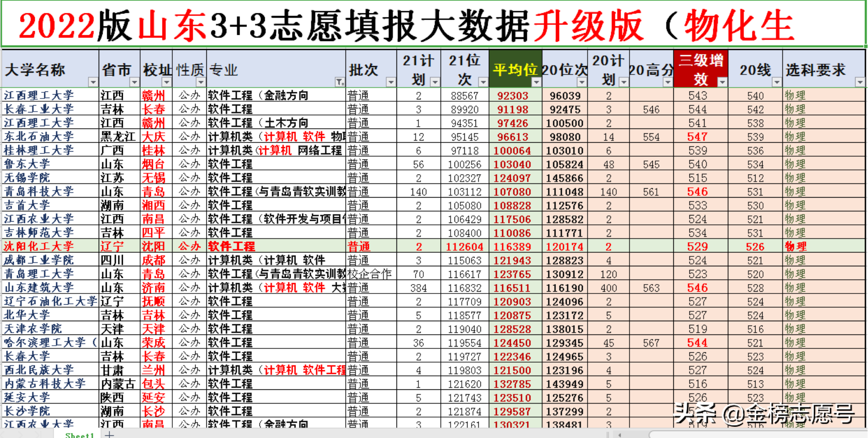Viewport: 868px width, 438px height.
Task: Click the filter icon on 校址 column
Action: (x=167, y=82)
